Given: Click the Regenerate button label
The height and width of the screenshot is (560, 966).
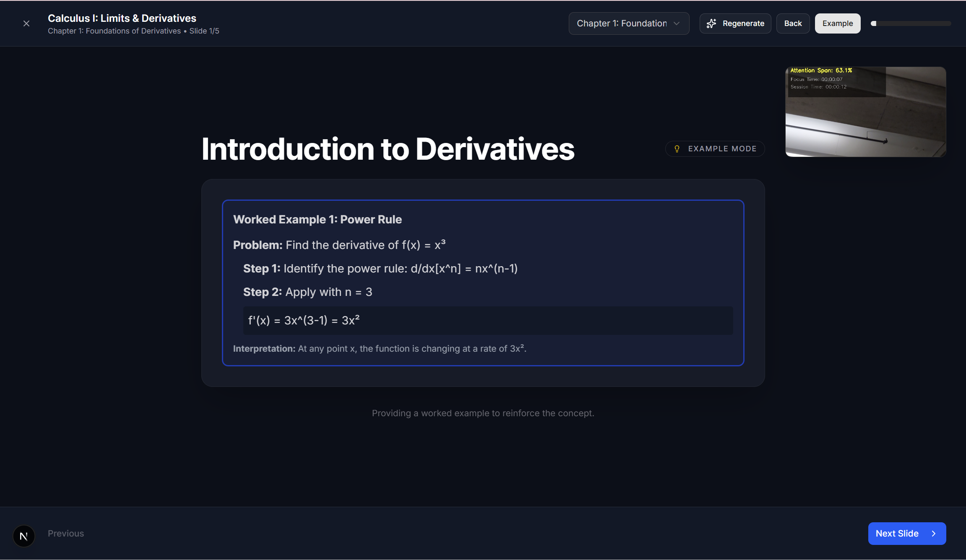Looking at the screenshot, I should (x=743, y=23).
